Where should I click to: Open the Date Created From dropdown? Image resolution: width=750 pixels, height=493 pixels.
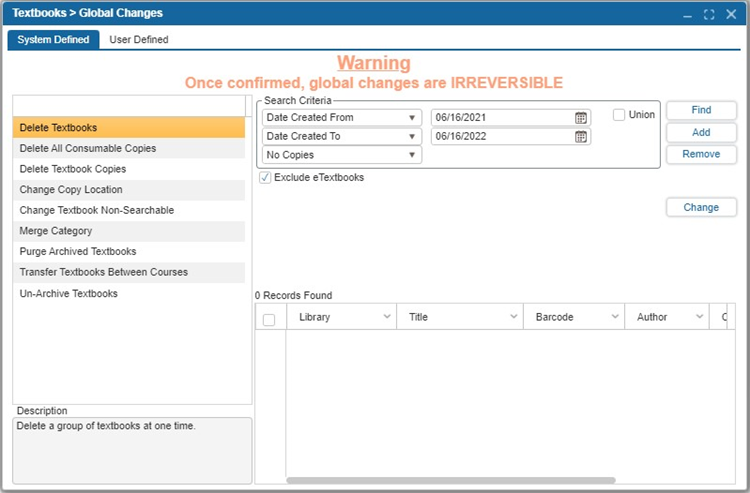[342, 118]
